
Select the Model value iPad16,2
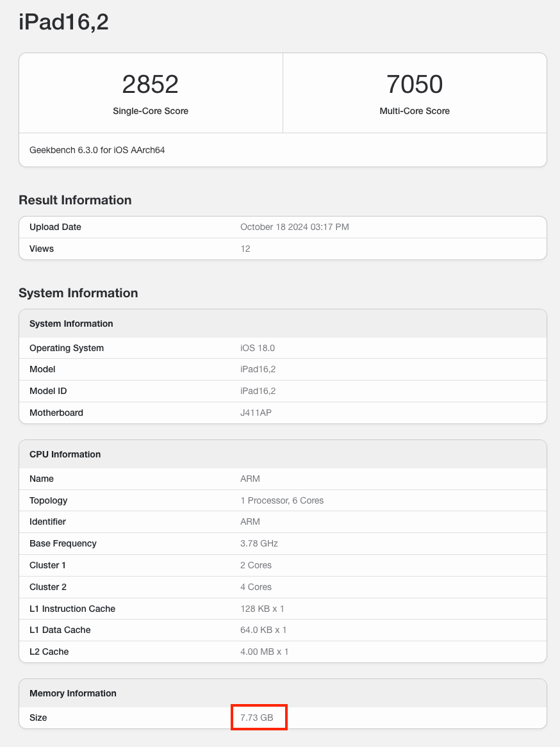(258, 369)
